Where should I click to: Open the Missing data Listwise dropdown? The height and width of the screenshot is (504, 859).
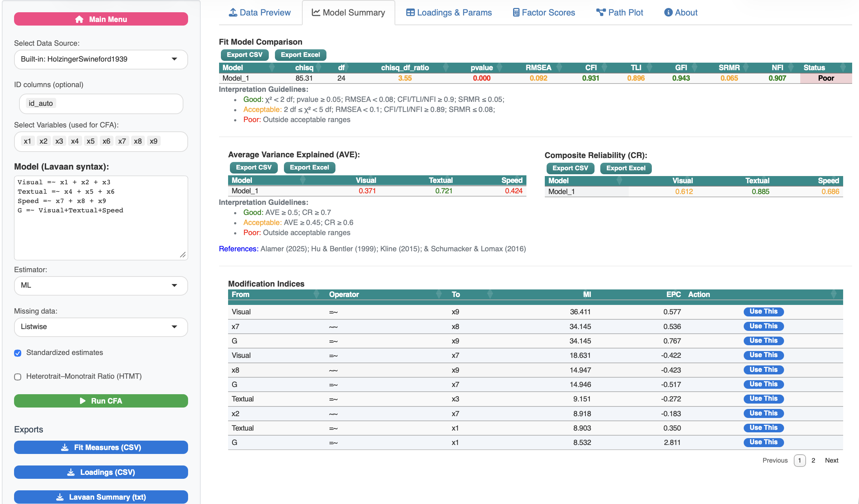pos(101,327)
